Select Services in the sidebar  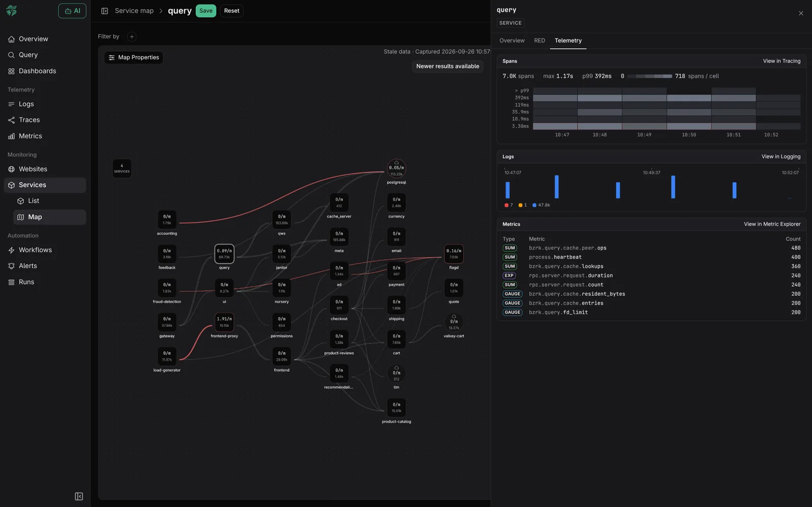coord(45,185)
